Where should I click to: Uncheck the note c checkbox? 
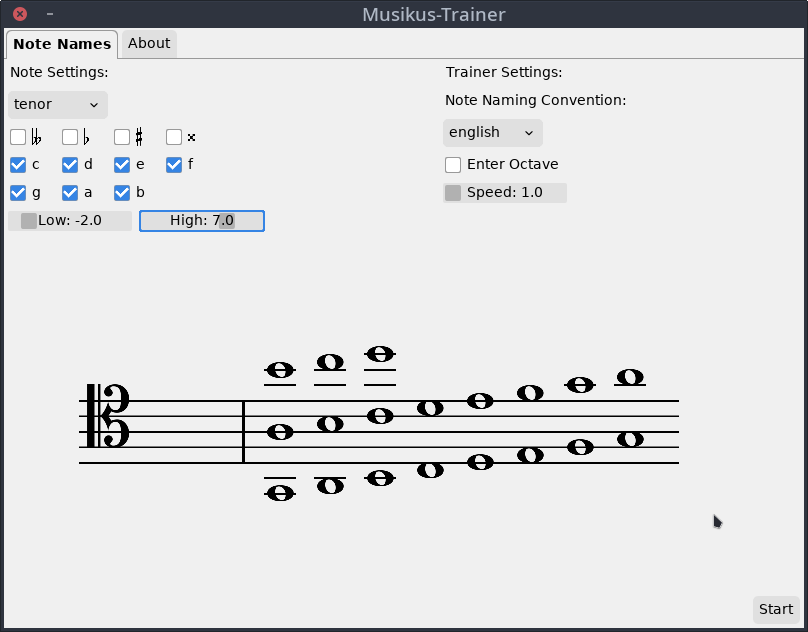pos(18,165)
